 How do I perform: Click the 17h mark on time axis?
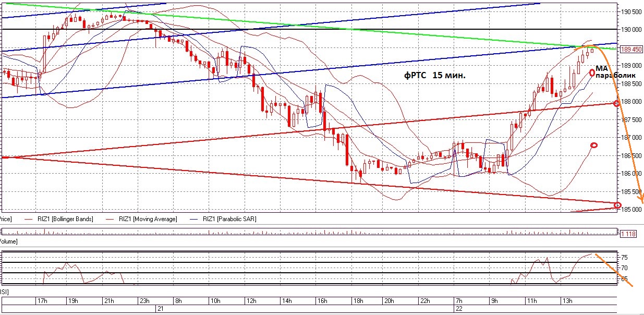tap(43, 301)
